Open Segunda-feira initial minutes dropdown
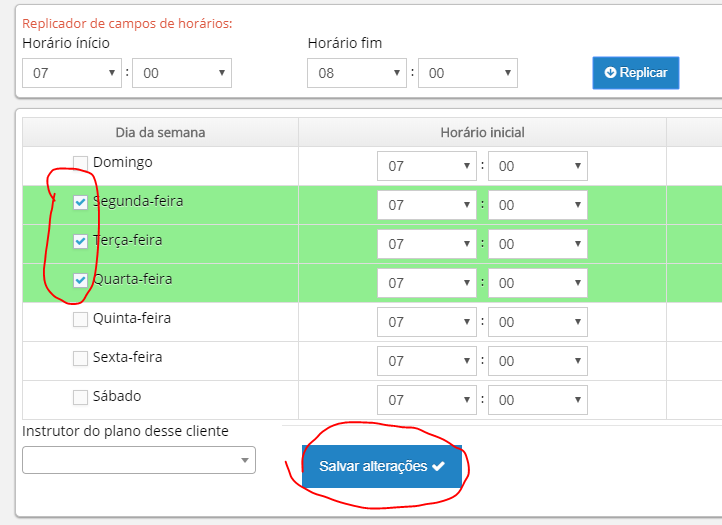Viewport: 722px width, 525px height. (537, 205)
